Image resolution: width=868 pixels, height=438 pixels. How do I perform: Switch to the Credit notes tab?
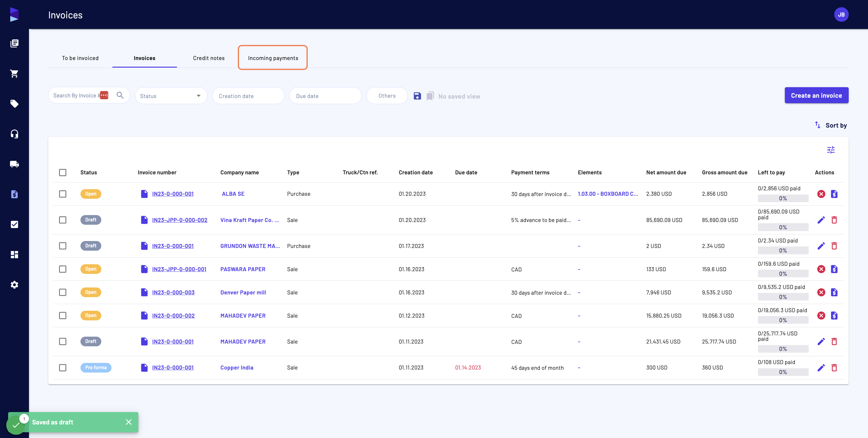tap(209, 58)
